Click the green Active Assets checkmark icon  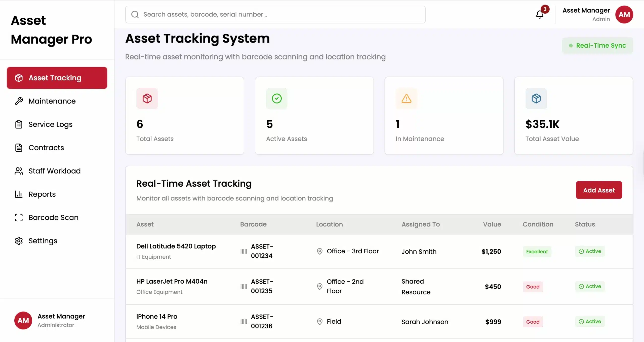click(277, 98)
